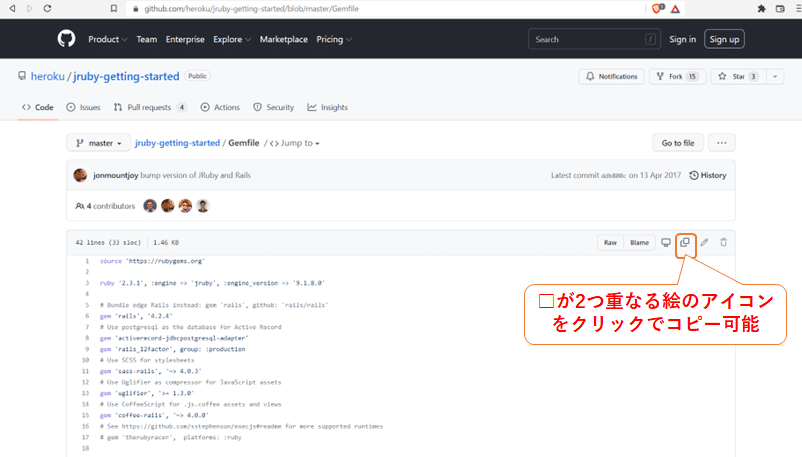Viewport: 802px width, 457px height.
Task: Open file in GitHub Desktop icon
Action: [x=665, y=243]
